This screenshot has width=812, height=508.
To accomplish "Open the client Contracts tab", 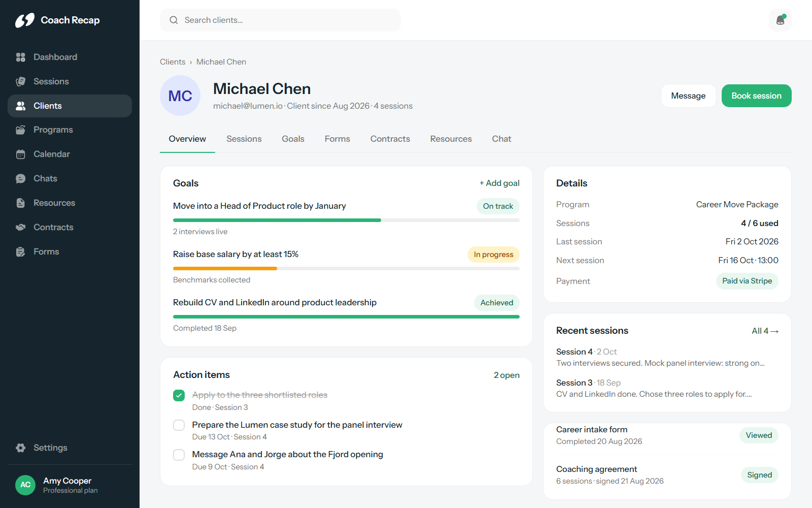I will 390,139.
